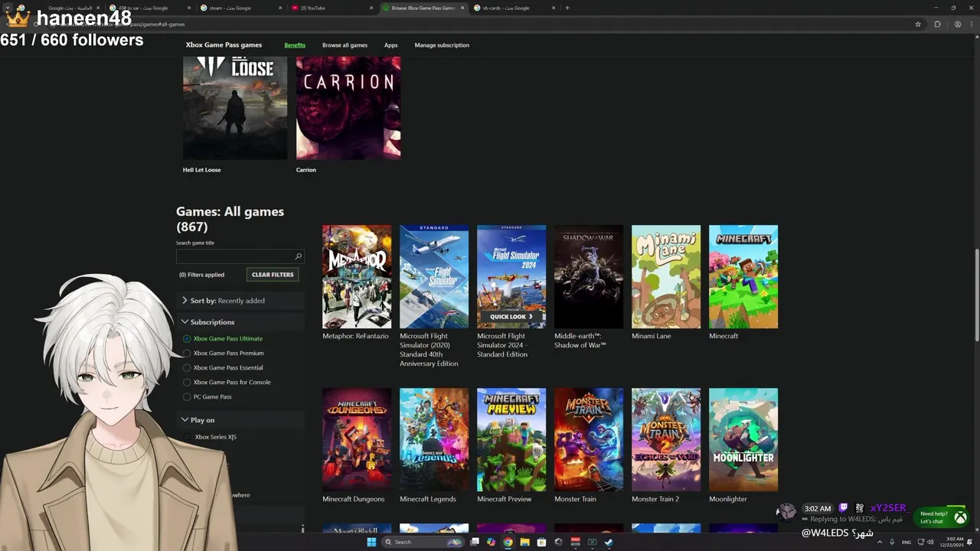Screen dimensions: 980x551
Task: Show hidden system tray icons chevron
Action: [879, 542]
